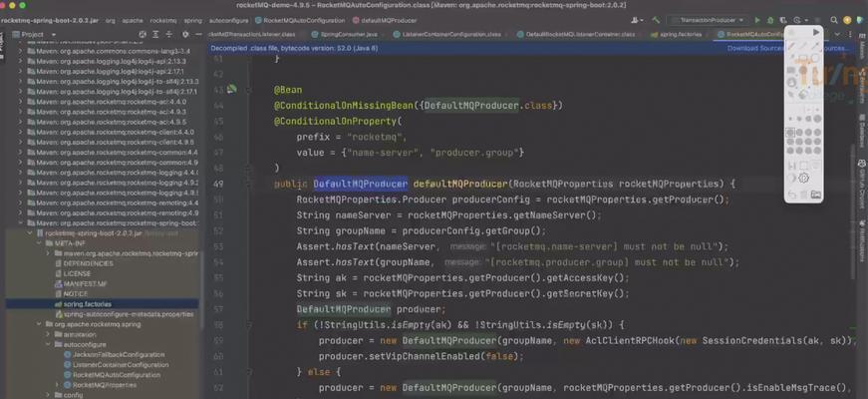
Task: Click play arrow on the annotation palette
Action: click(x=816, y=32)
